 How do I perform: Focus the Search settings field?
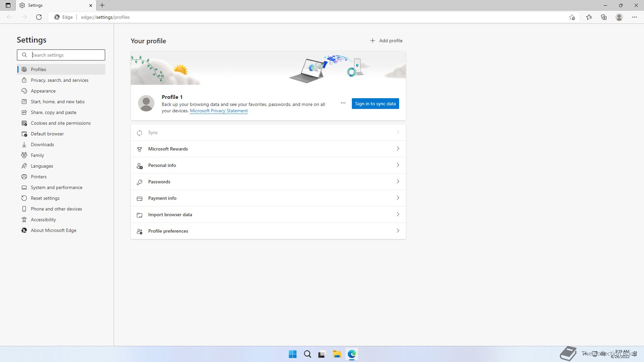pos(61,55)
